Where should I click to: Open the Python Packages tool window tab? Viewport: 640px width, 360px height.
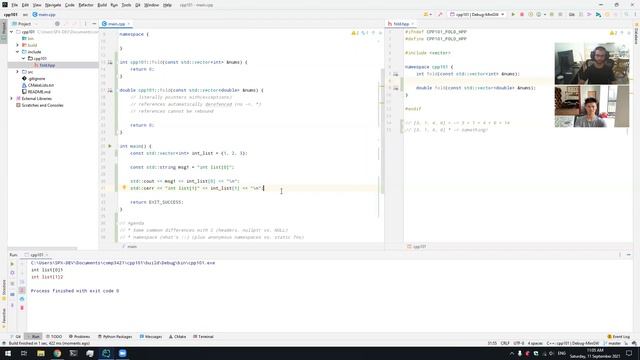pos(115,336)
